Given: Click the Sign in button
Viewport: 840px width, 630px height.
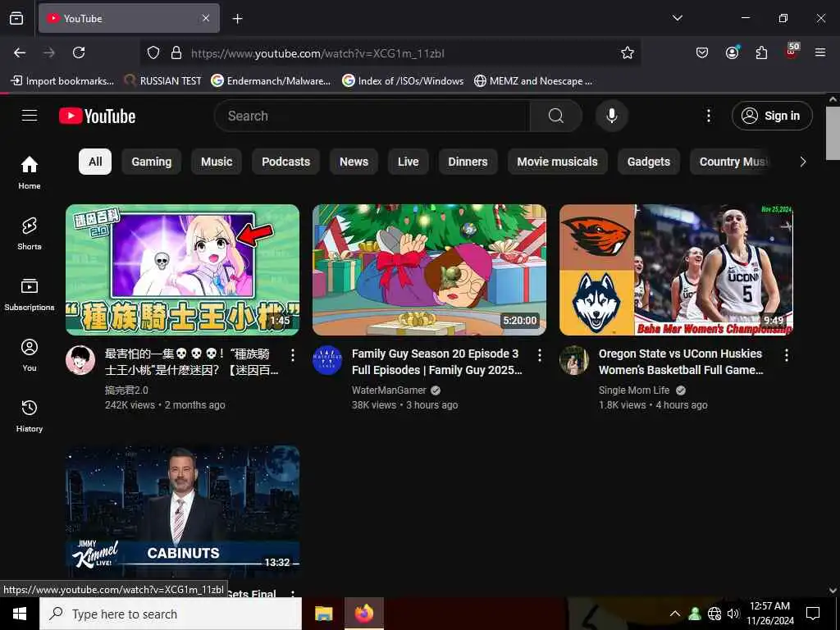Looking at the screenshot, I should pyautogui.click(x=772, y=116).
